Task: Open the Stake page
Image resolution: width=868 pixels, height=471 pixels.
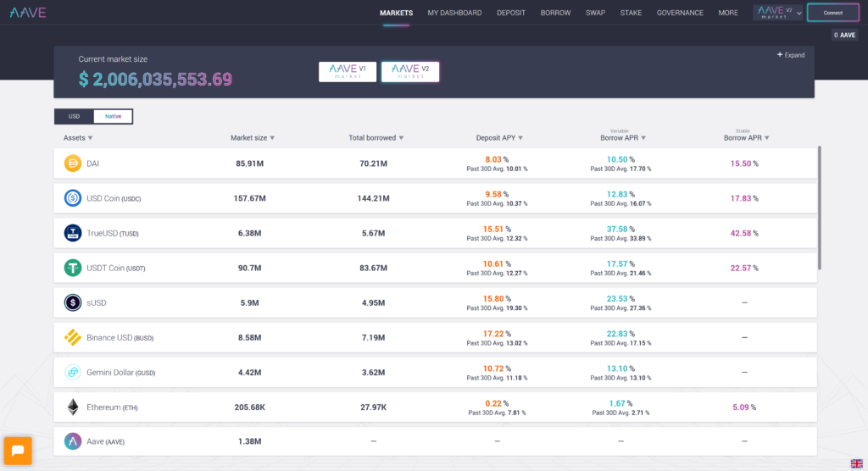Action: pyautogui.click(x=631, y=13)
